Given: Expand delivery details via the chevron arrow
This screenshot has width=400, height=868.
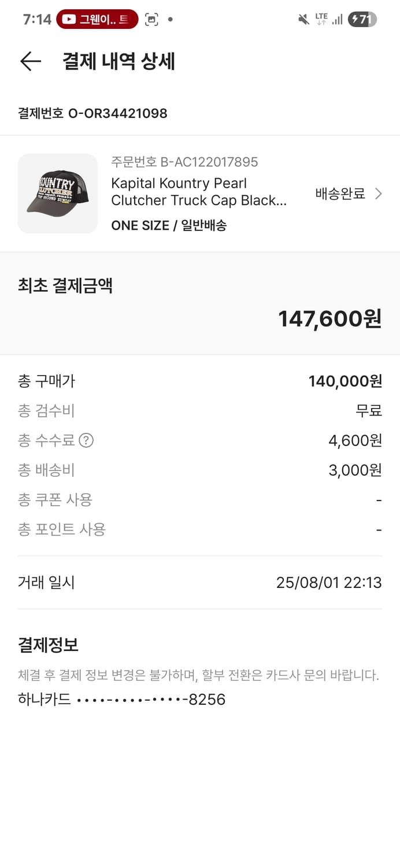Looking at the screenshot, I should coord(379,194).
